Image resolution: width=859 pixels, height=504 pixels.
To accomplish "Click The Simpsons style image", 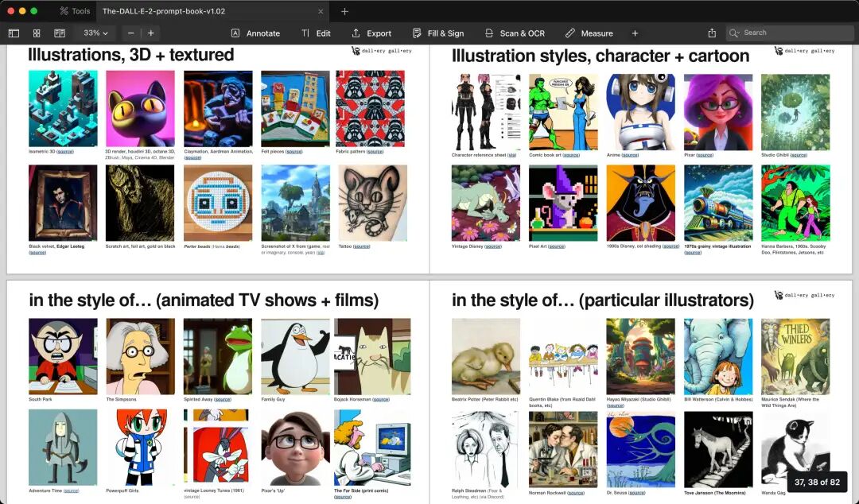I will pos(140,356).
